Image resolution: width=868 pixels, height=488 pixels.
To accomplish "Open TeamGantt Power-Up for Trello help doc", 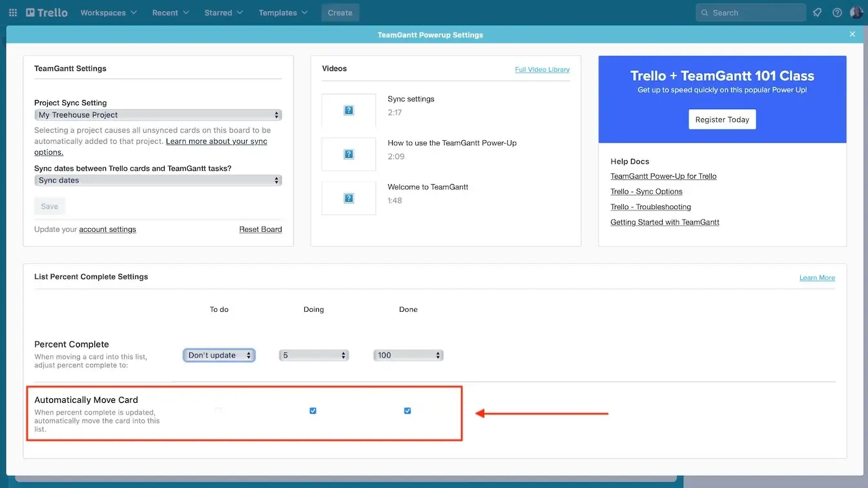I will pos(663,176).
